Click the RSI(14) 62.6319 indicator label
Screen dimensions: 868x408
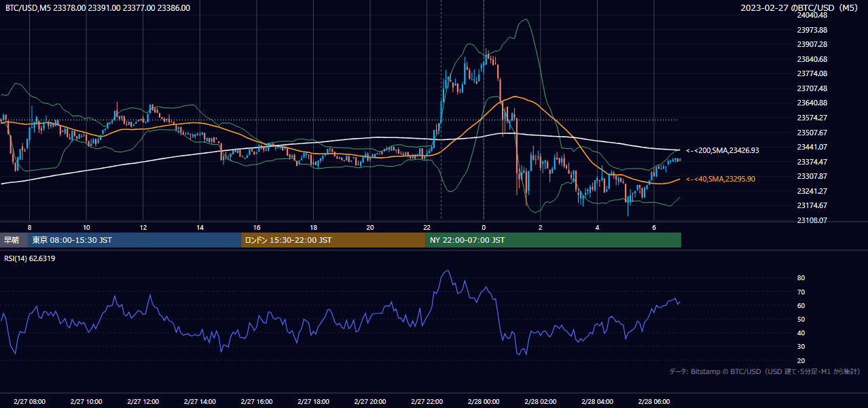click(x=30, y=258)
